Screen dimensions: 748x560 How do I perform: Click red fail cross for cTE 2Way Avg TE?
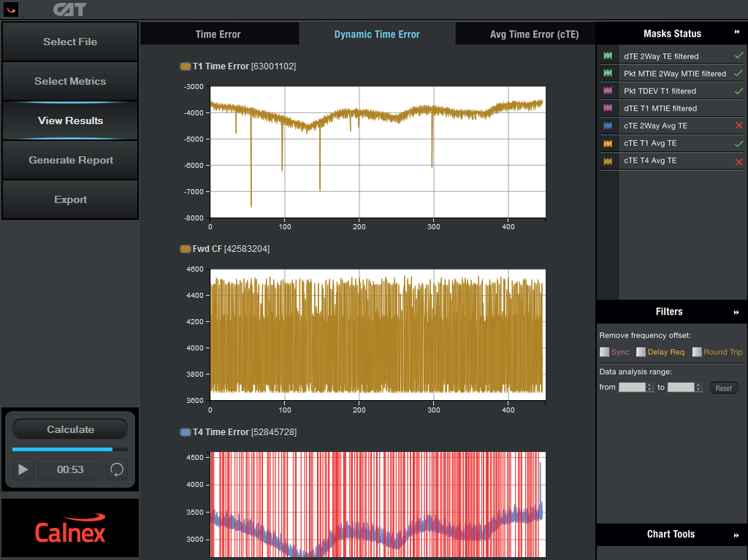[x=739, y=126]
